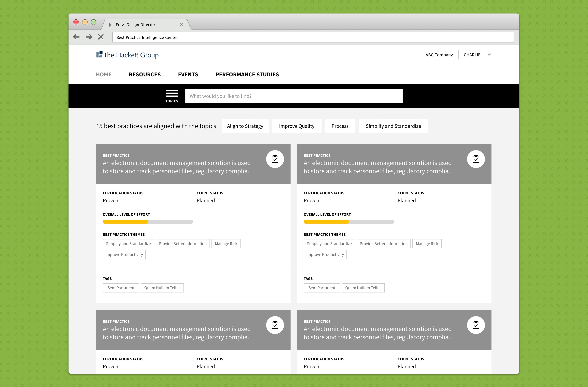588x387 pixels.
Task: Click Sem Parturient tag in top-left card
Action: [121, 288]
